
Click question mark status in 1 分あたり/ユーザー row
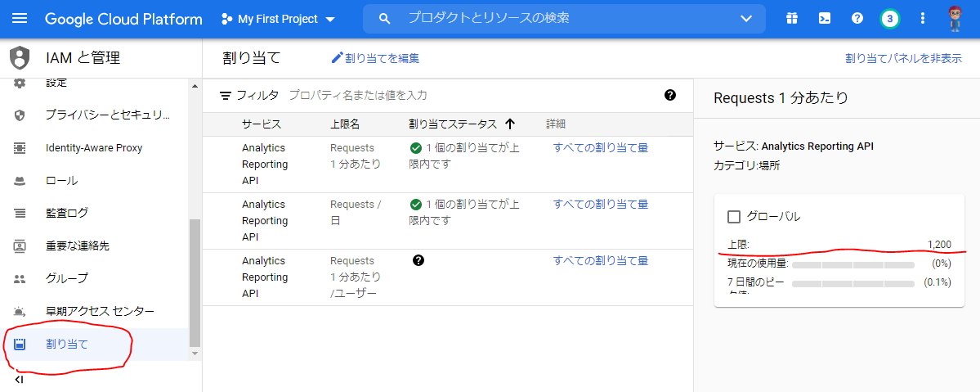(418, 260)
